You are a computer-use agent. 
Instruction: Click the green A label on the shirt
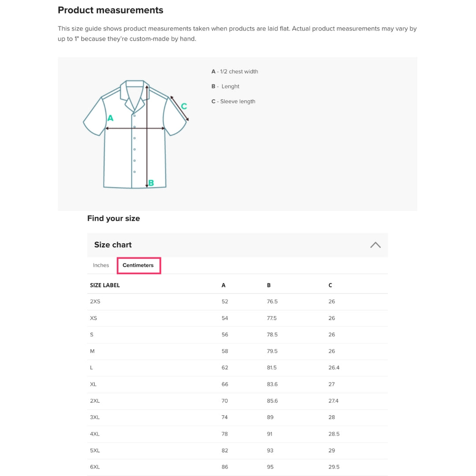click(110, 118)
